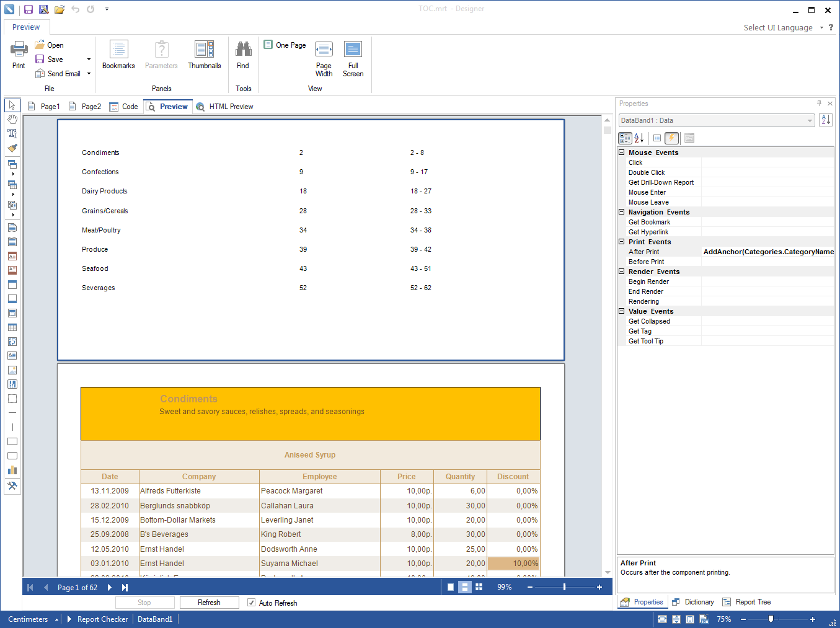Click the Get Bookmark event field
Image resolution: width=840 pixels, height=628 pixels.
[x=768, y=222]
